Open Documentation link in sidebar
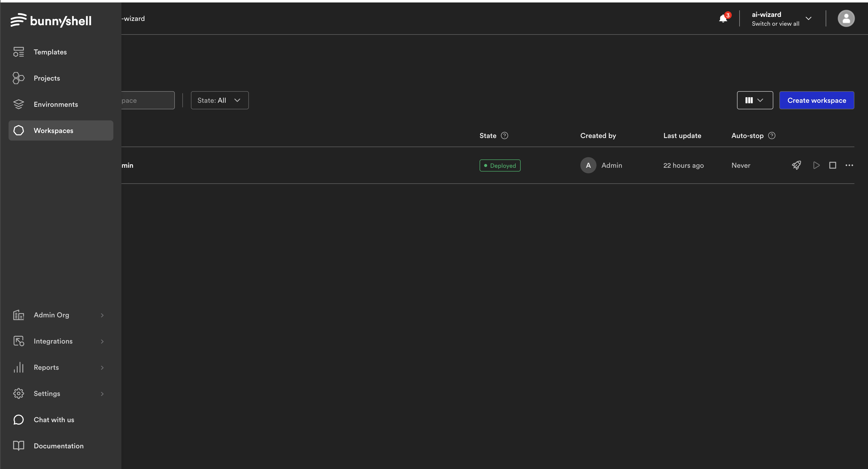The width and height of the screenshot is (868, 469). 61,446
